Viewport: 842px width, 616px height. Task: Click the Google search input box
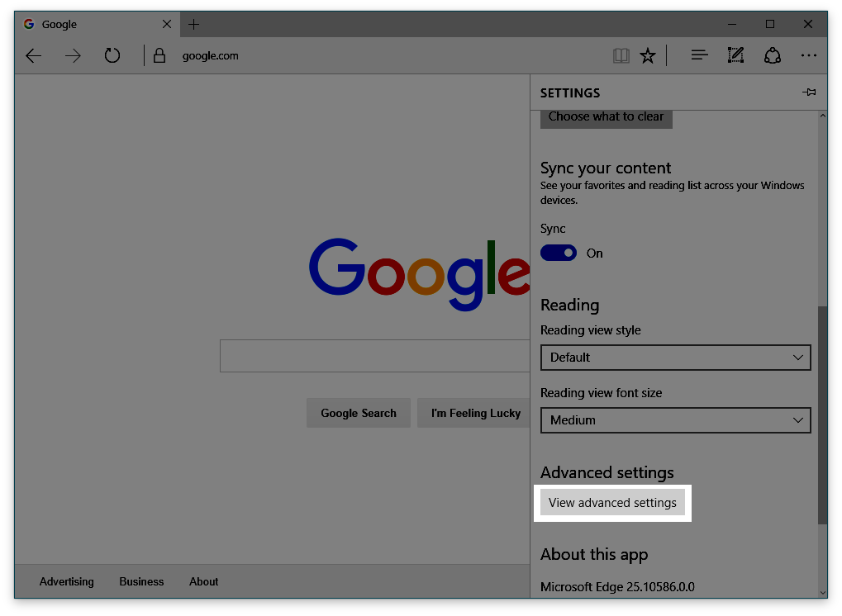[375, 356]
